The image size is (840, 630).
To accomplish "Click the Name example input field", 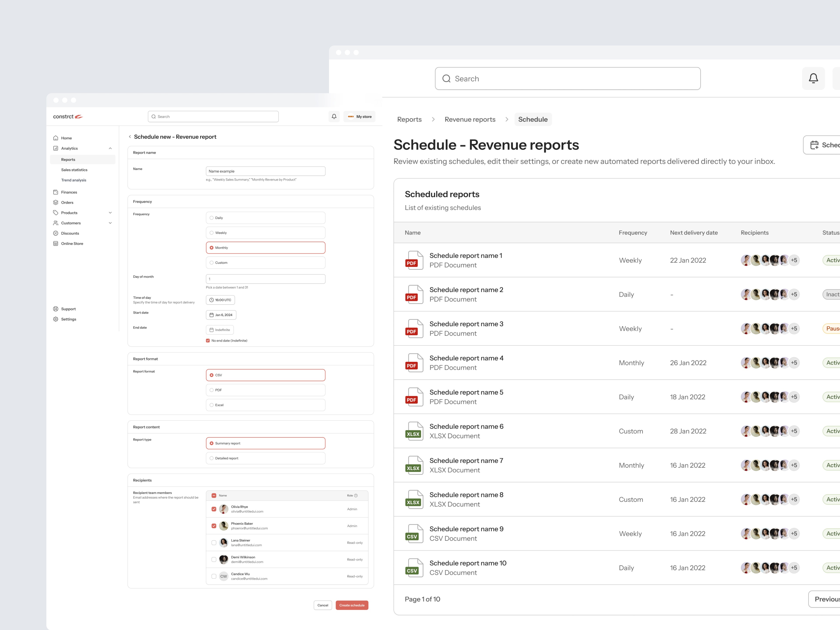I will pyautogui.click(x=265, y=171).
